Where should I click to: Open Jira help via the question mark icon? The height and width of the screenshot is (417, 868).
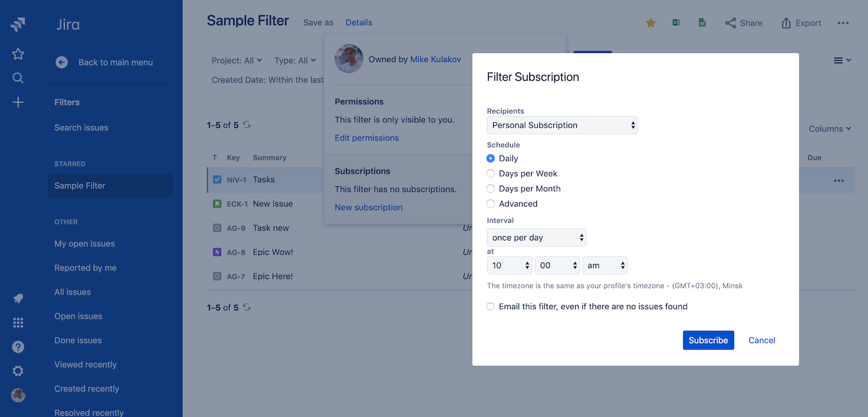[17, 346]
